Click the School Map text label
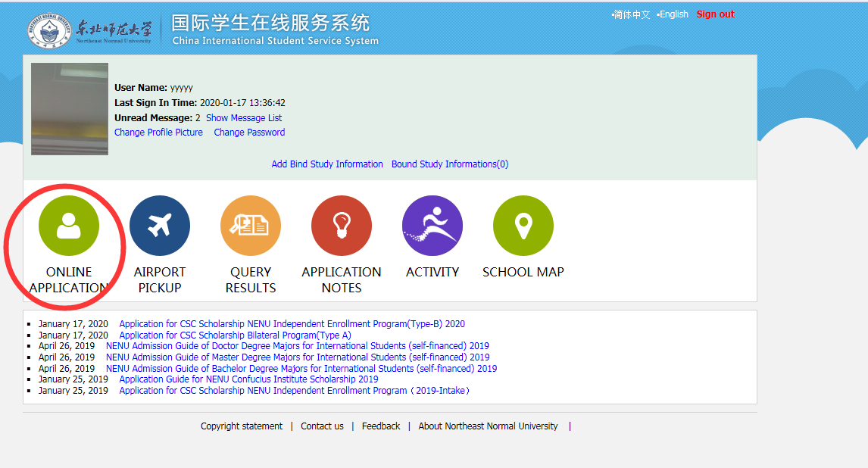 (523, 272)
